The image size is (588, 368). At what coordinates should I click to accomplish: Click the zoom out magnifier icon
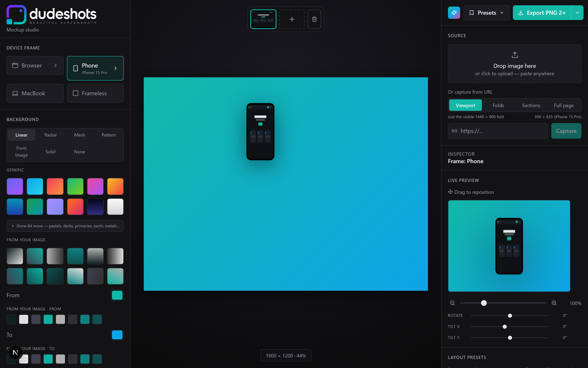pyautogui.click(x=452, y=303)
